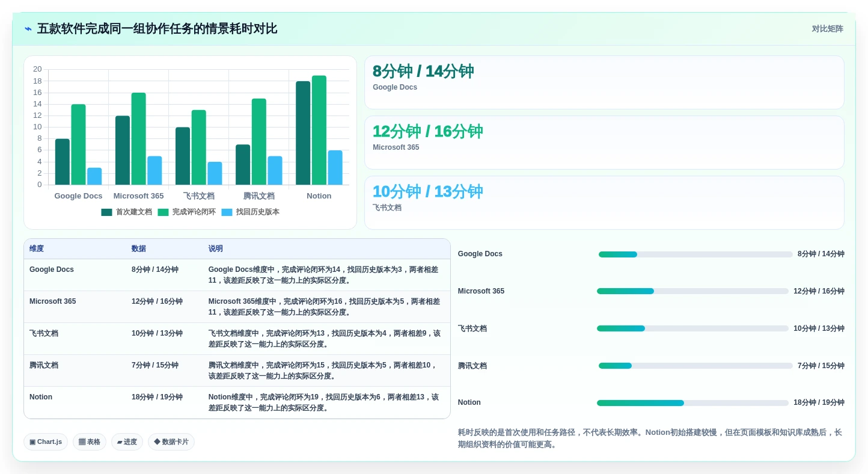Click table cell 18分钟 / 19分钟
868x474 pixels.
[157, 397]
